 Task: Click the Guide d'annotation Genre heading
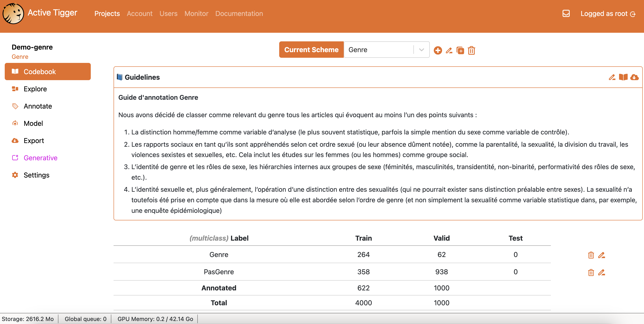point(158,97)
